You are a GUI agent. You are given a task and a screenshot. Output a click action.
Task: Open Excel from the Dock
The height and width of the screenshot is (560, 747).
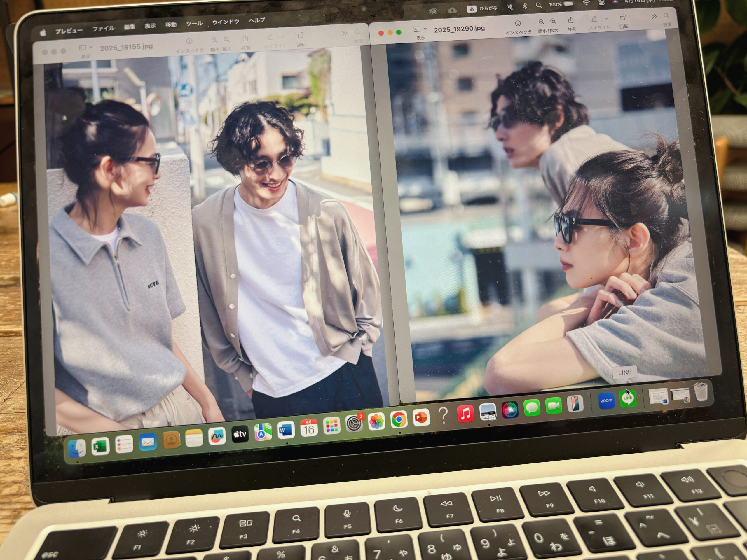coord(100,446)
